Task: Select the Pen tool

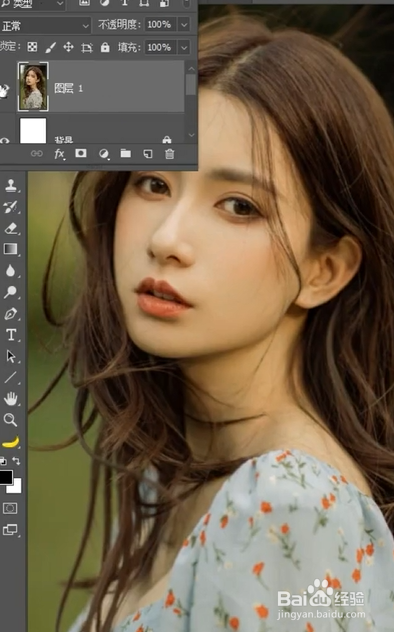Action: (11, 314)
